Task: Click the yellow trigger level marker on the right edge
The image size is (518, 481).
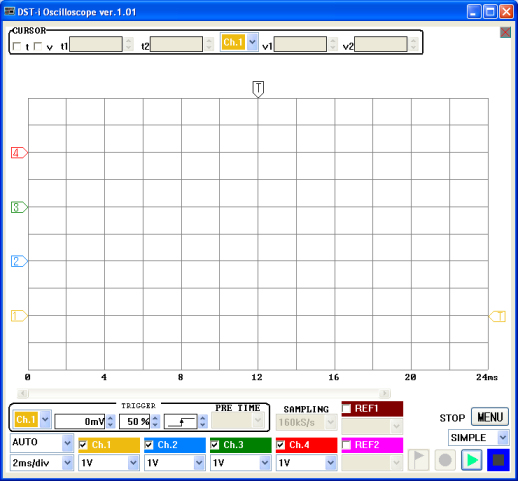Action: tap(497, 316)
